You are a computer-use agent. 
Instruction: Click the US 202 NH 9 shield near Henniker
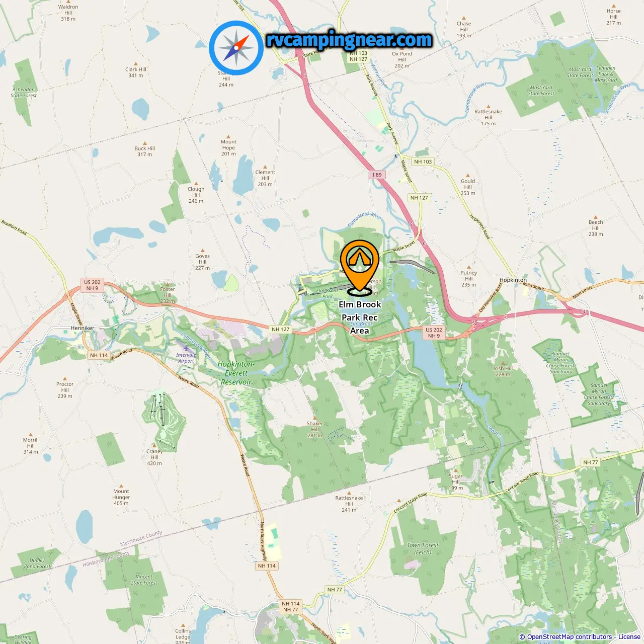[92, 285]
